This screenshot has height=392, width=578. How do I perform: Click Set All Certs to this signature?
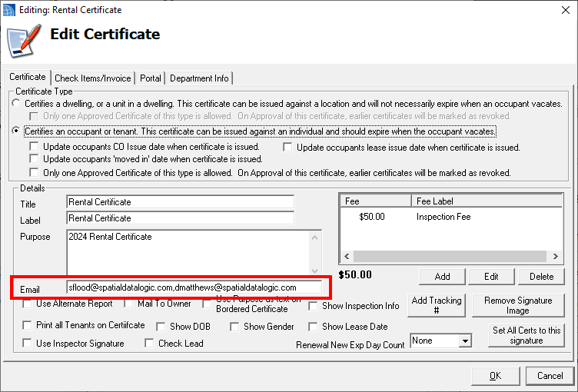click(526, 335)
